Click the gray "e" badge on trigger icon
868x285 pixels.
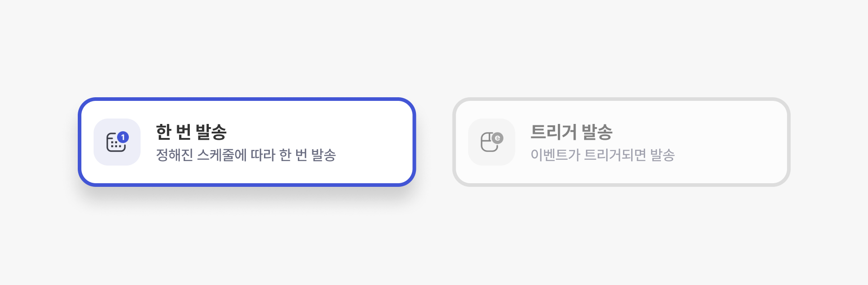(497, 138)
